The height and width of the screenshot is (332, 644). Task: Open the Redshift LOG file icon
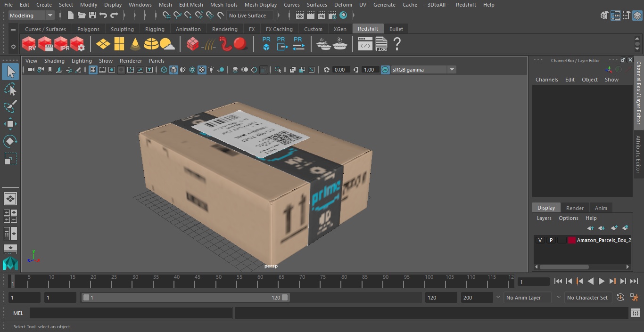pos(381,44)
